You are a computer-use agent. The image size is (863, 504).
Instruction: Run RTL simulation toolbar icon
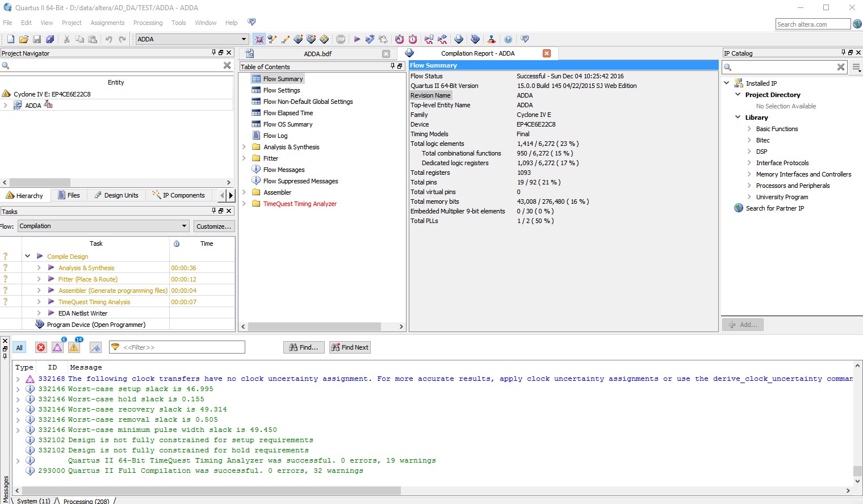429,39
